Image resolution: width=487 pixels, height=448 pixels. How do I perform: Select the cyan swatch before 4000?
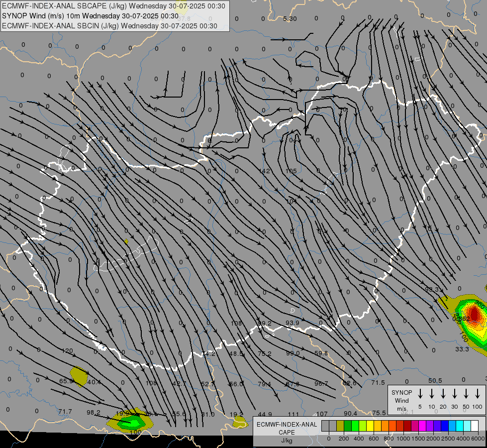click(x=460, y=426)
